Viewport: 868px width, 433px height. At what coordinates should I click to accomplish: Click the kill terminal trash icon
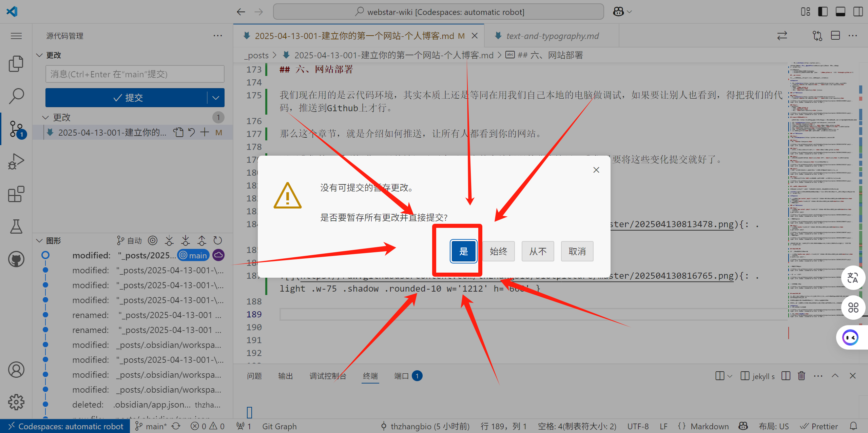801,376
